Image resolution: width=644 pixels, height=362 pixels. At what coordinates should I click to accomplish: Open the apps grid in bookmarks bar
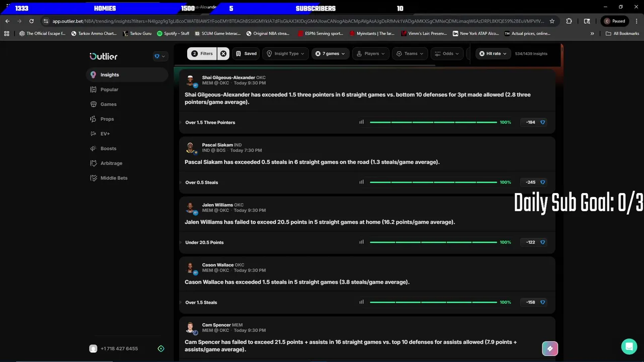pyautogui.click(x=7, y=34)
